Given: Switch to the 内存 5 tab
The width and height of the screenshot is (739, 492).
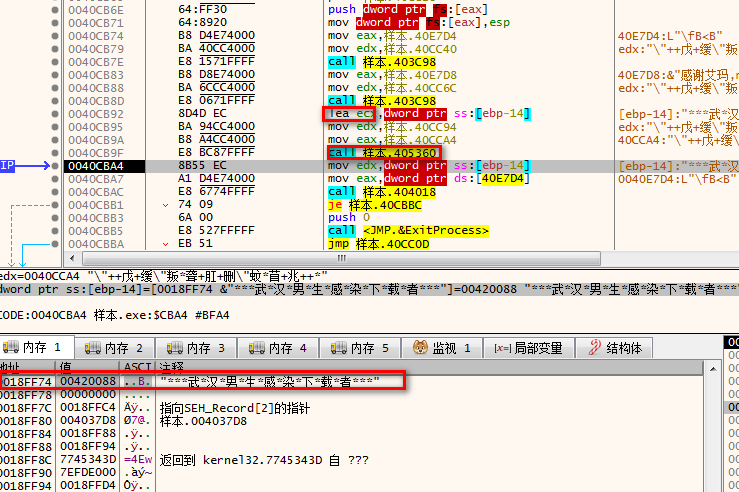Looking at the screenshot, I should [x=361, y=348].
